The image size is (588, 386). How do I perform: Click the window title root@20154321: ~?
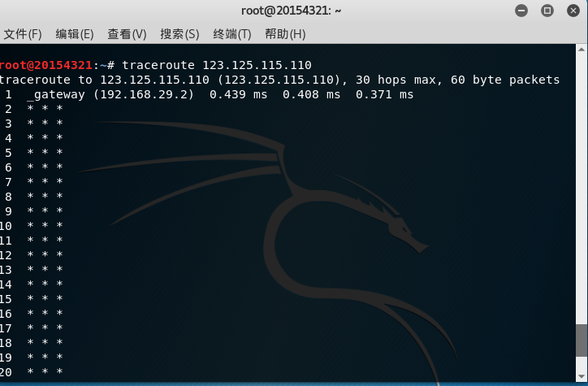click(291, 11)
